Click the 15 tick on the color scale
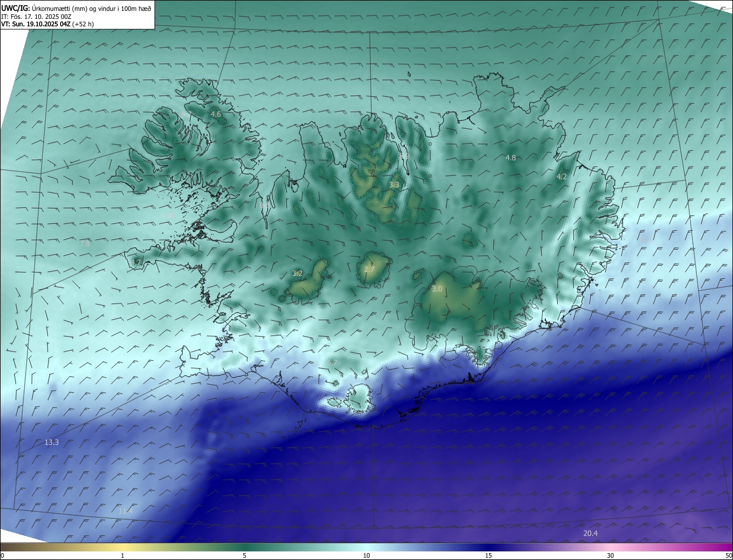 pyautogui.click(x=488, y=556)
